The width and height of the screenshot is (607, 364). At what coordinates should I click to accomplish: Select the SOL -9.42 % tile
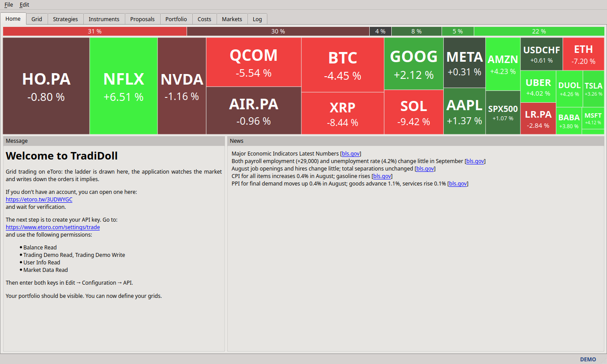click(414, 112)
